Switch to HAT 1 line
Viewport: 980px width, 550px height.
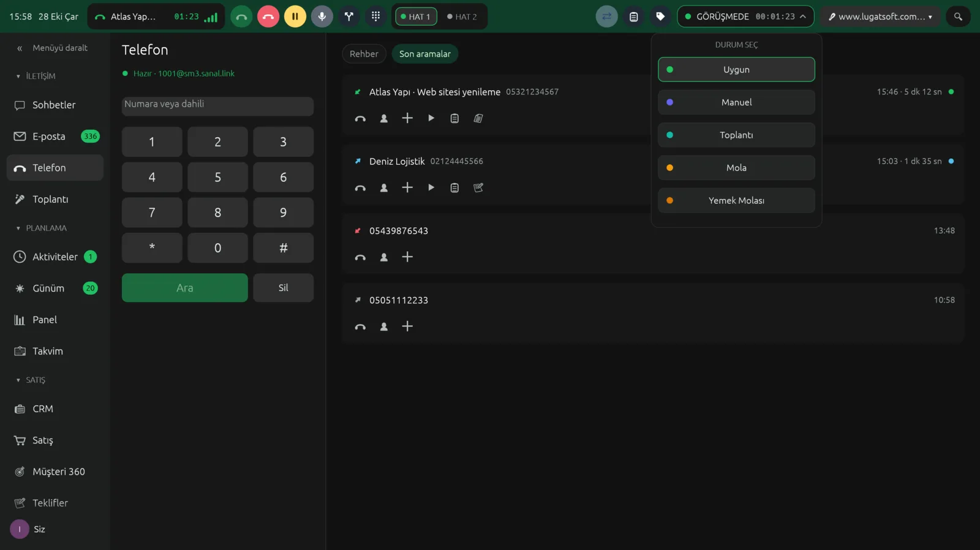(x=416, y=17)
